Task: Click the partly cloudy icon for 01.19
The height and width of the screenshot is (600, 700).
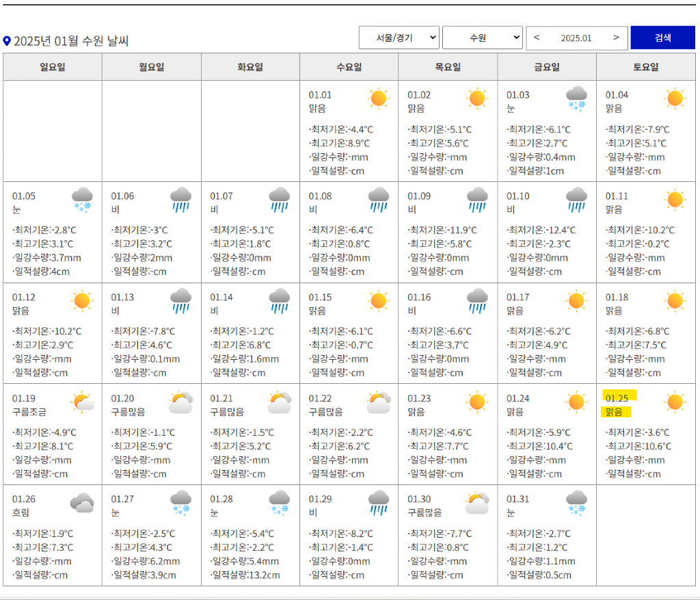Action: pos(82,402)
